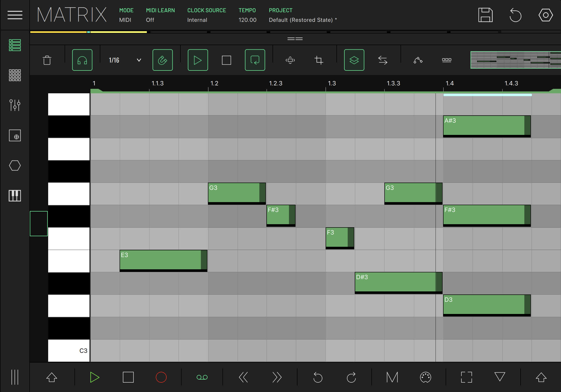Open the automation curve tool
The width and height of the screenshot is (561, 392).
tap(418, 60)
